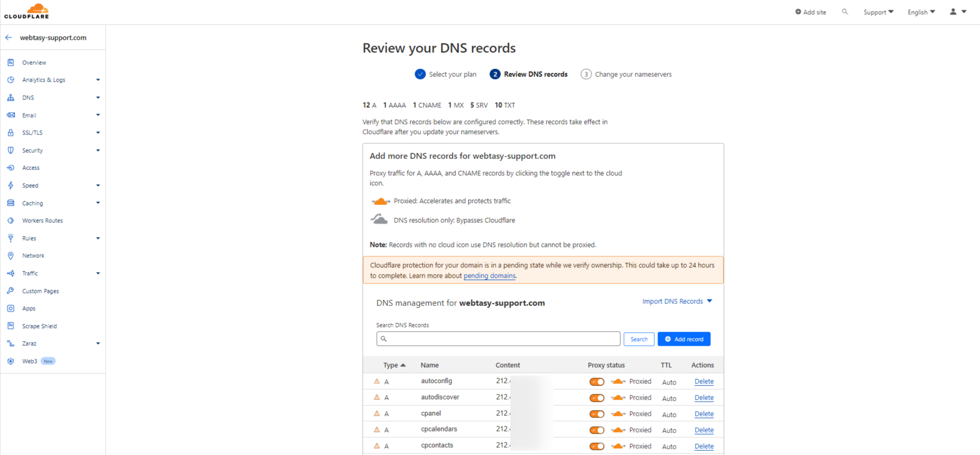Viewport: 980px width, 455px height.
Task: Select Review DNS records step
Action: (x=529, y=74)
